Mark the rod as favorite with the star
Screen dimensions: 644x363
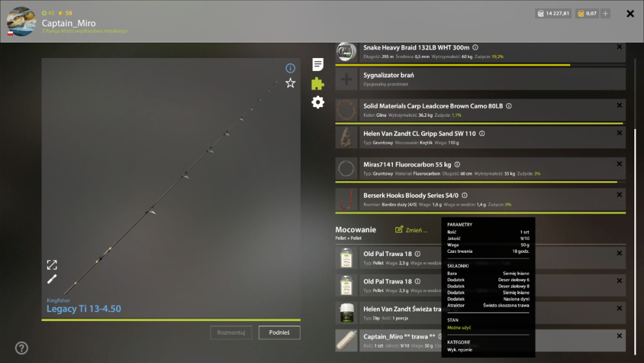(290, 83)
